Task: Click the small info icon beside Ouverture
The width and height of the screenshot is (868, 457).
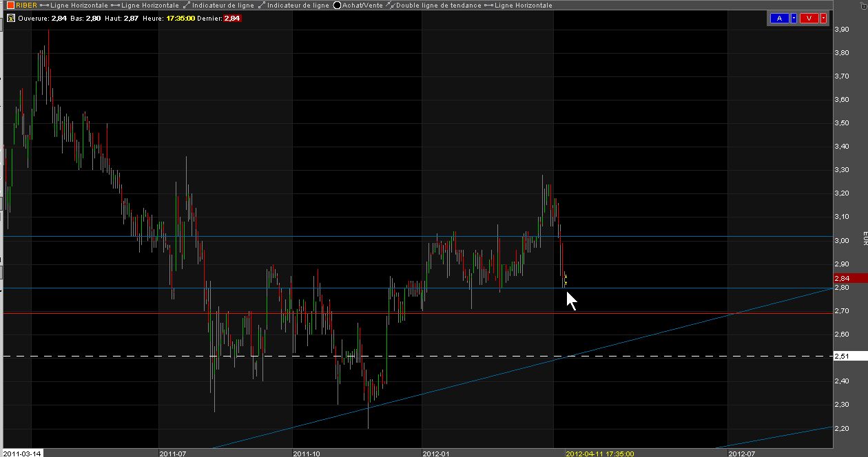Action: click(x=10, y=19)
